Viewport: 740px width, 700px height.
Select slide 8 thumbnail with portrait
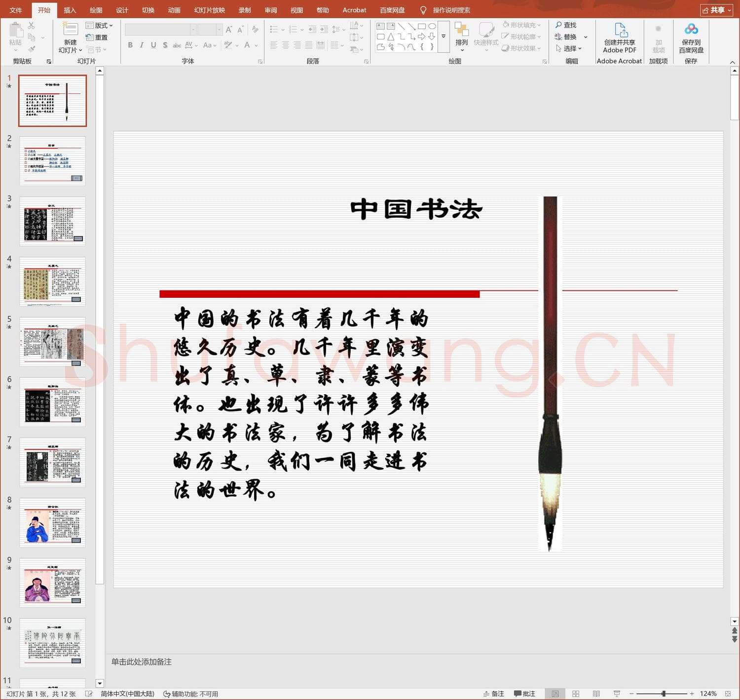[x=52, y=522]
